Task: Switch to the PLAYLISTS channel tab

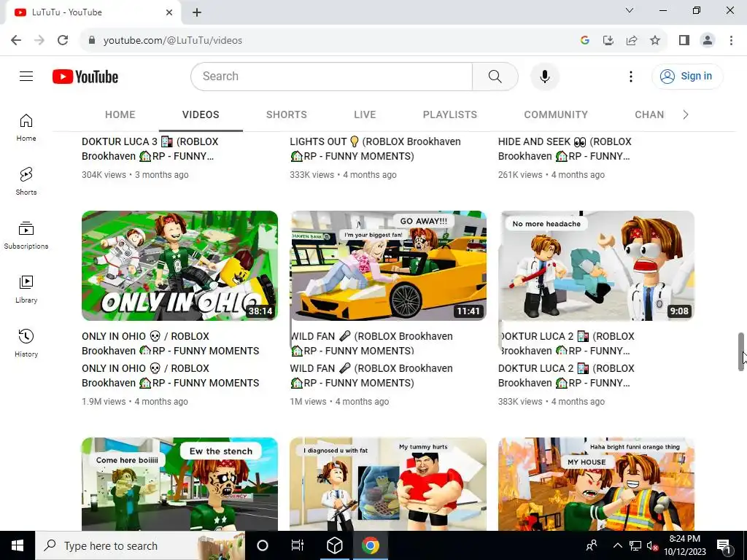Action: pyautogui.click(x=449, y=114)
